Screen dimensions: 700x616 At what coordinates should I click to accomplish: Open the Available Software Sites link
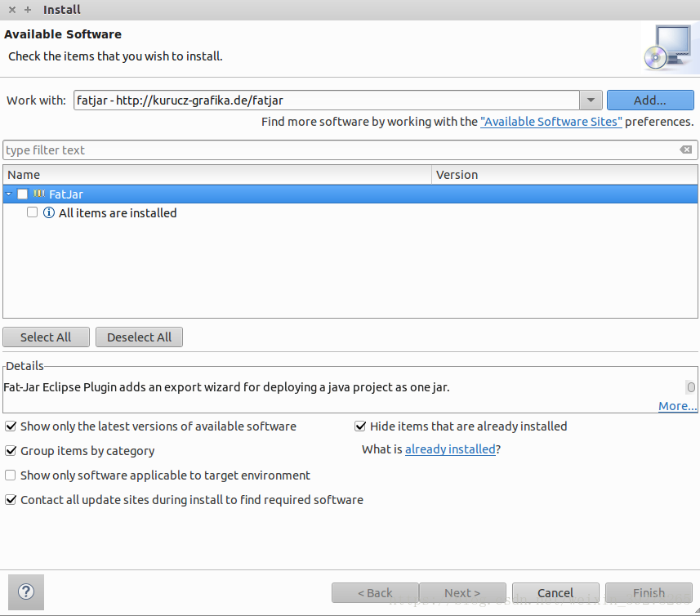pos(551,122)
